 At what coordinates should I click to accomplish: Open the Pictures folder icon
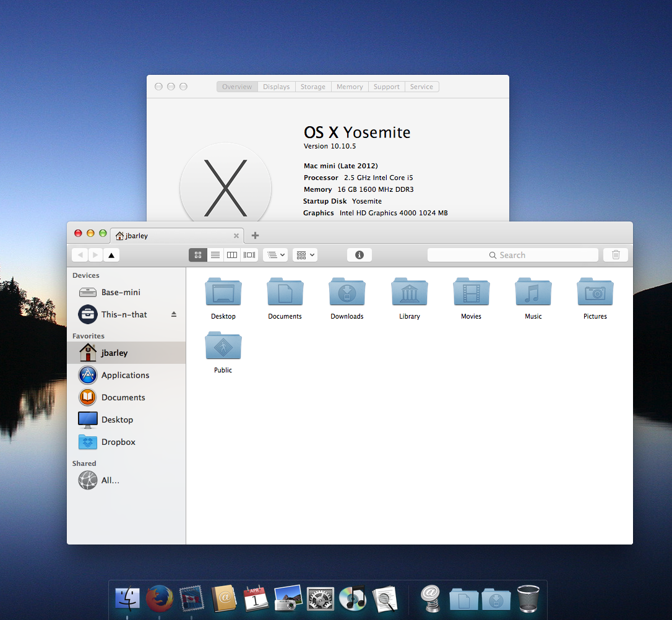tap(595, 292)
